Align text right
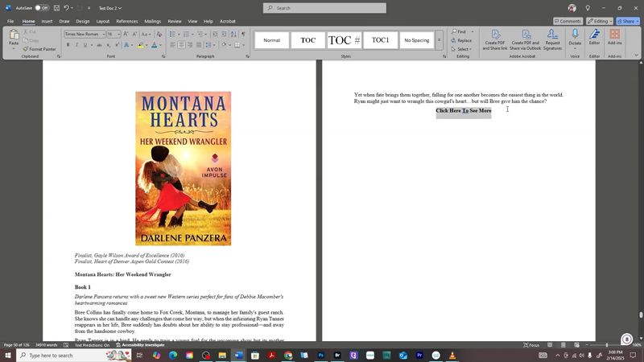The height and width of the screenshot is (362, 644). pos(190,45)
